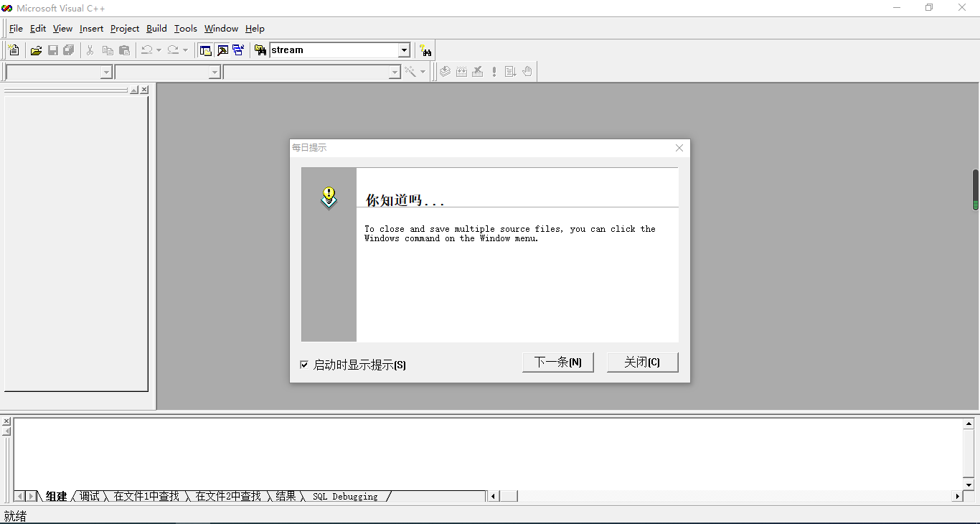
Task: Open the File menu
Action: coord(16,29)
